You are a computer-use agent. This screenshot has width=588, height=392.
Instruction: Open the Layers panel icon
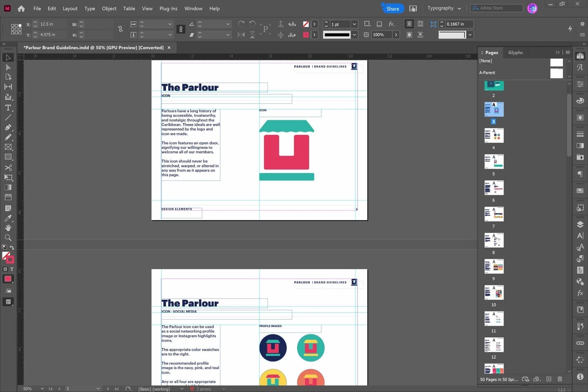(580, 224)
